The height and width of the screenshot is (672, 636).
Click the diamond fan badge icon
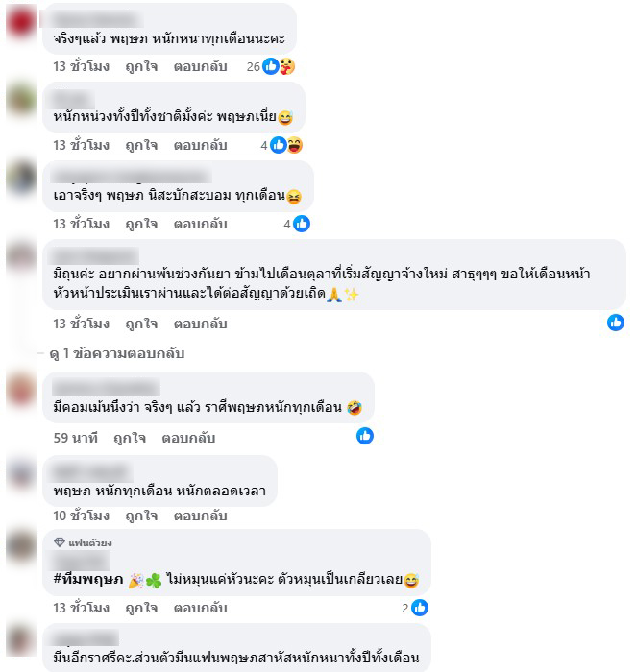tap(60, 542)
